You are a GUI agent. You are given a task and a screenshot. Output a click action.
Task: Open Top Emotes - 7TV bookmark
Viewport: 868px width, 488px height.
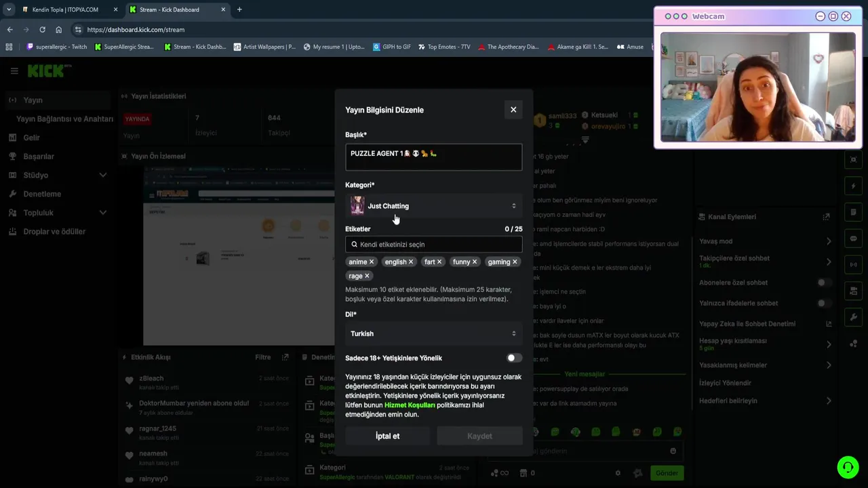coord(444,47)
